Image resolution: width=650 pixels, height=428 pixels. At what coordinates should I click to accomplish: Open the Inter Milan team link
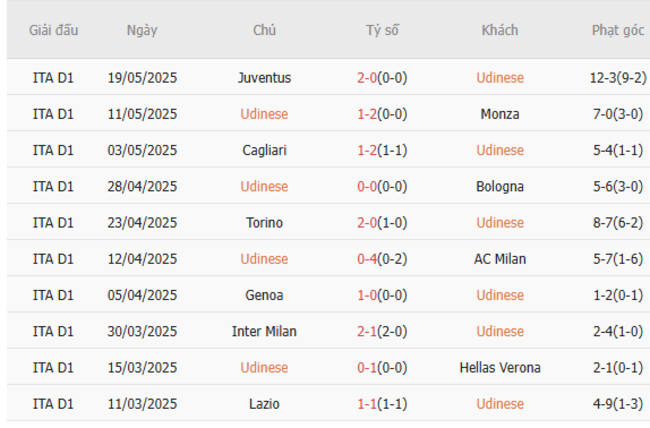(265, 331)
